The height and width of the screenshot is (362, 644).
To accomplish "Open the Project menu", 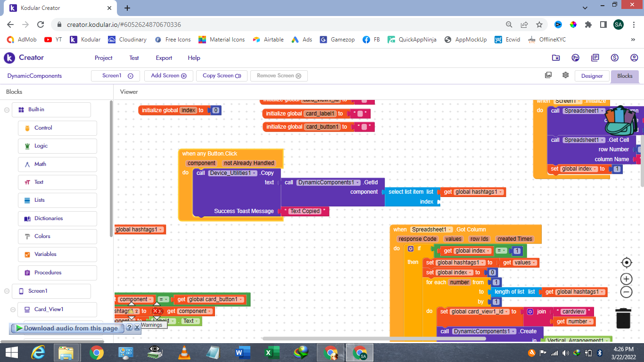I will (103, 58).
